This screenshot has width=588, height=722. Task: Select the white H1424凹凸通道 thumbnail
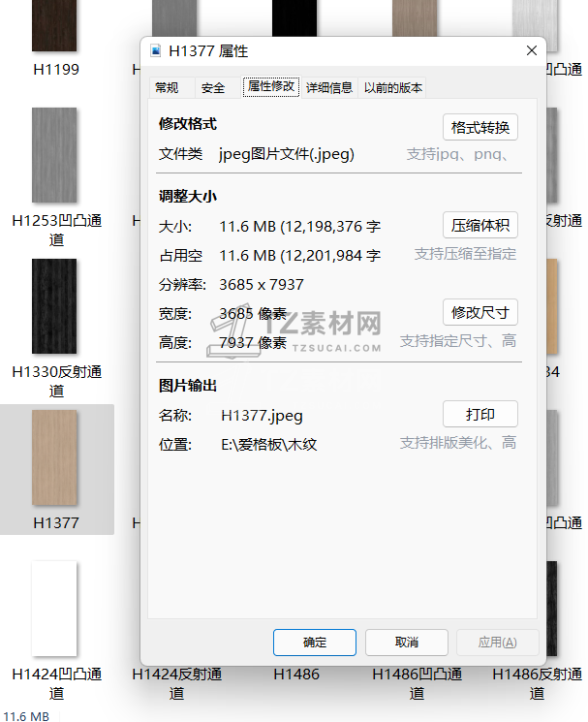54,609
